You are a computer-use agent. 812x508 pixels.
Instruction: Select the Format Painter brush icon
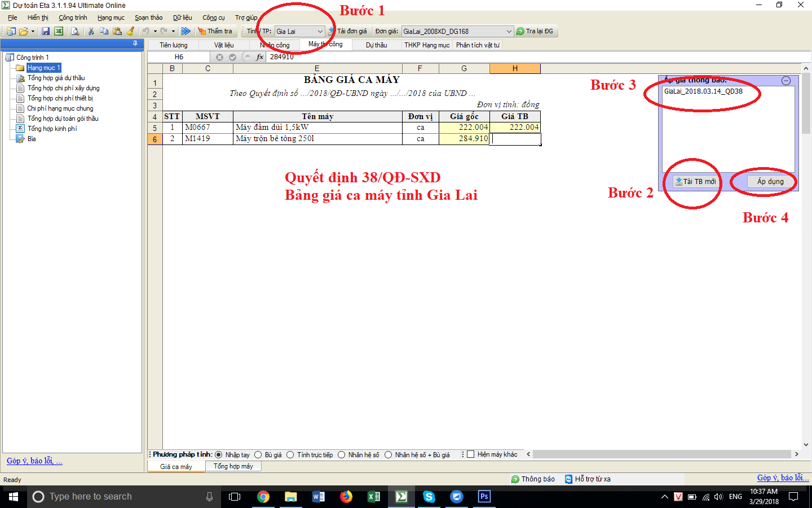(130, 31)
